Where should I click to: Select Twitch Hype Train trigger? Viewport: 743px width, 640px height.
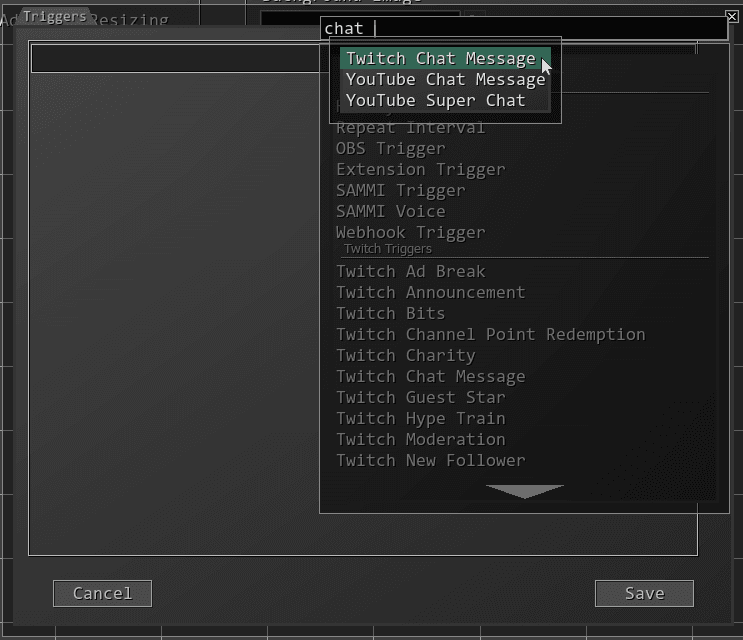click(x=421, y=419)
